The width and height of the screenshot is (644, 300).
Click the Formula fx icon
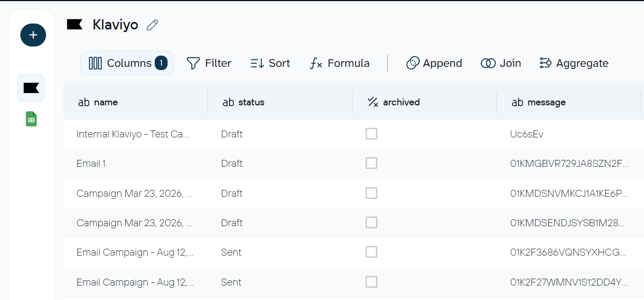click(316, 63)
